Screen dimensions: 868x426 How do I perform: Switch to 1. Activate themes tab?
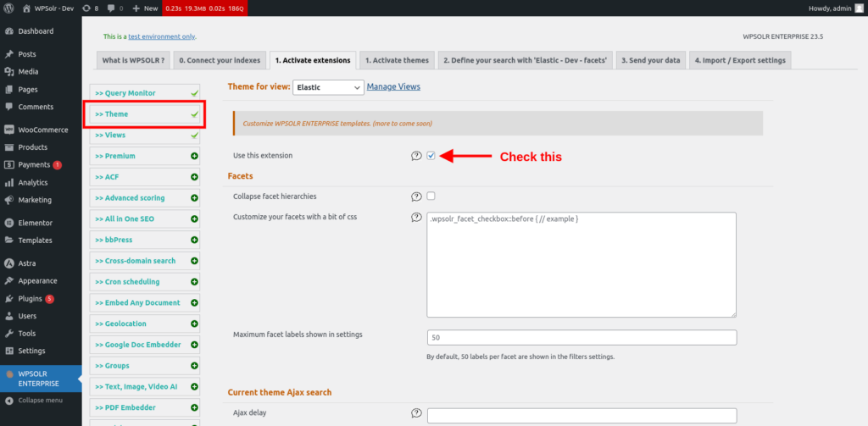click(397, 60)
